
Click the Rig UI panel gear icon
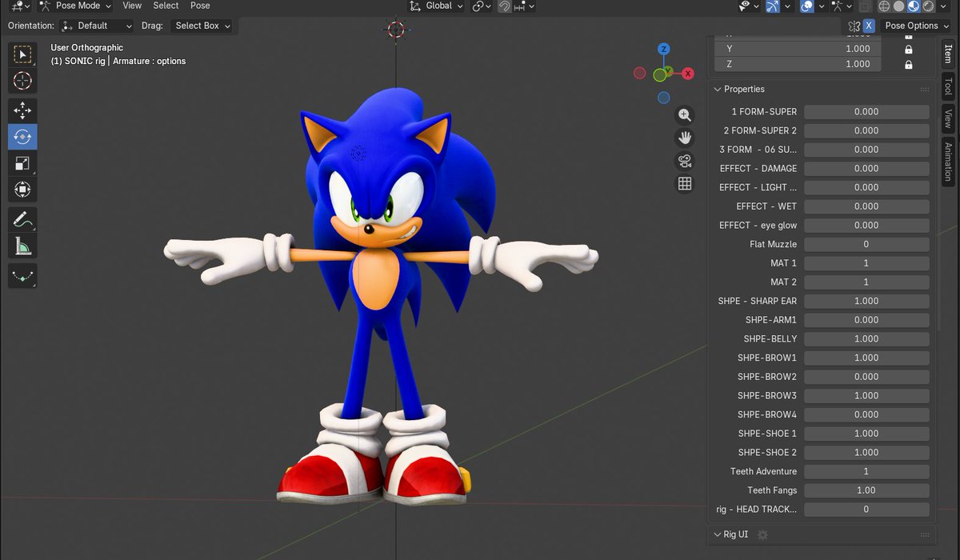point(762,534)
